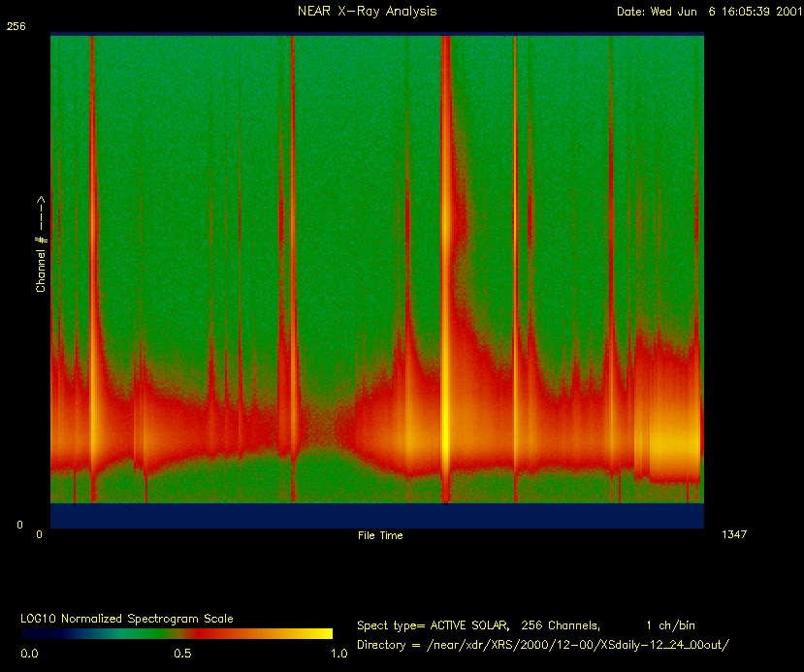Screen dimensions: 804x672
Task: Click the Directory path text
Action: coord(543,645)
